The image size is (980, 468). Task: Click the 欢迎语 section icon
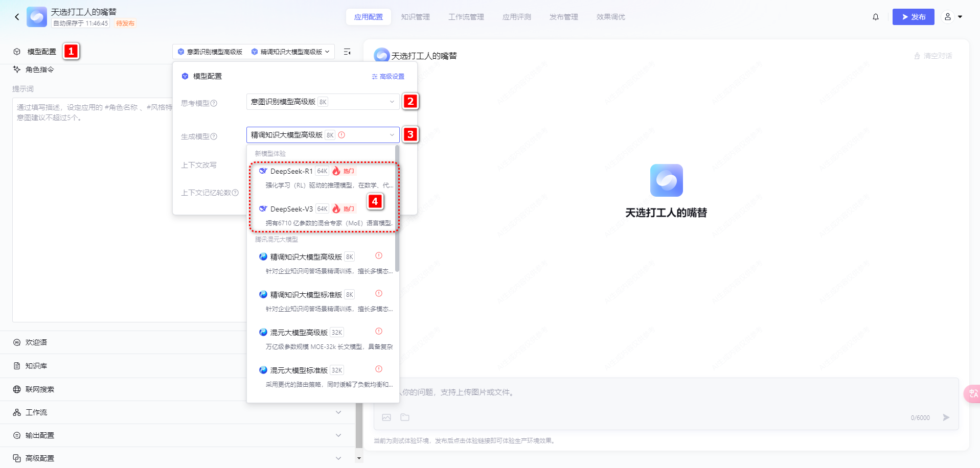(17, 342)
